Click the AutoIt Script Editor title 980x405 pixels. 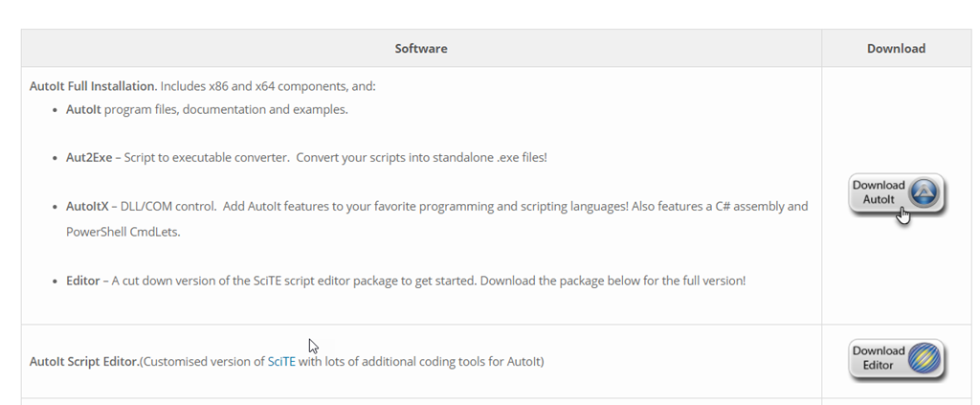[84, 361]
